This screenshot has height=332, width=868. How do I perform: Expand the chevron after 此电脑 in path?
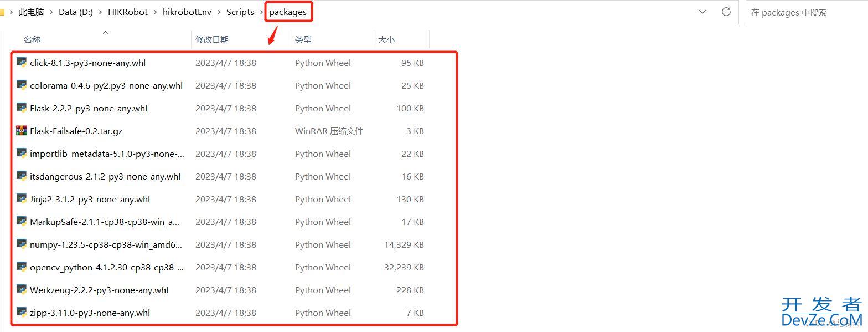51,12
